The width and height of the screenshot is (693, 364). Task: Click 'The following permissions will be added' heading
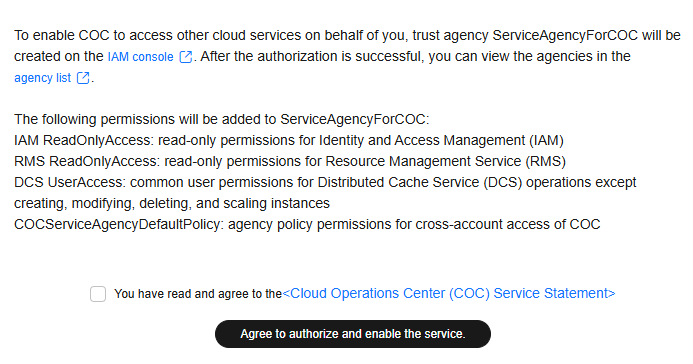click(x=221, y=119)
